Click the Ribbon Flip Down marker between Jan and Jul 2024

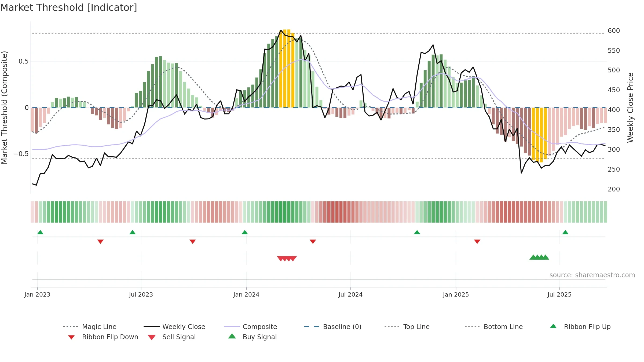313,242
